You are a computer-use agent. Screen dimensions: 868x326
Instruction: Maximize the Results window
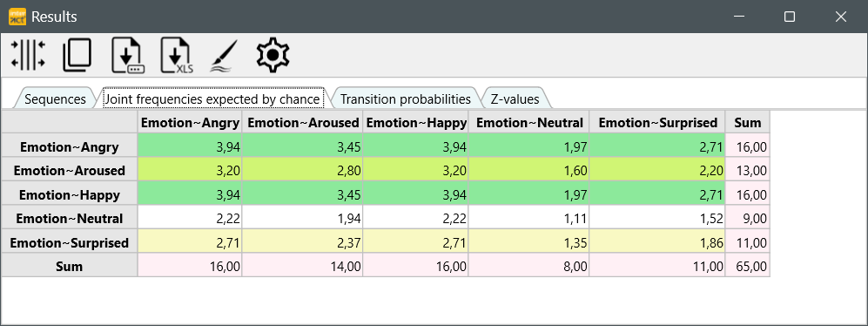coord(790,17)
